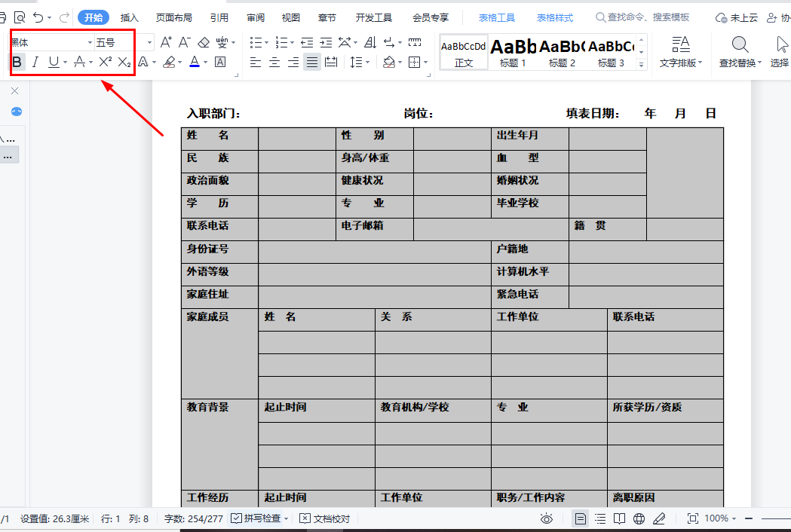791x532 pixels.
Task: Decrease paragraph indent
Action: (307, 42)
